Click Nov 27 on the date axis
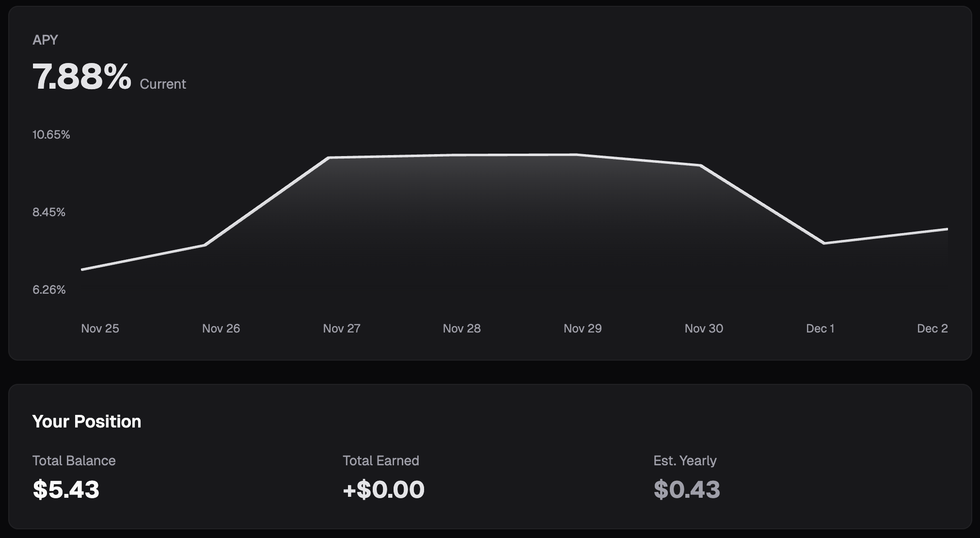 click(342, 328)
